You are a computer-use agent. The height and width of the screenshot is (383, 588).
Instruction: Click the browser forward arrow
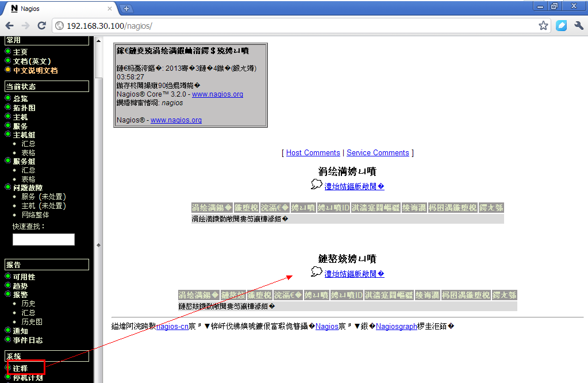click(x=25, y=25)
